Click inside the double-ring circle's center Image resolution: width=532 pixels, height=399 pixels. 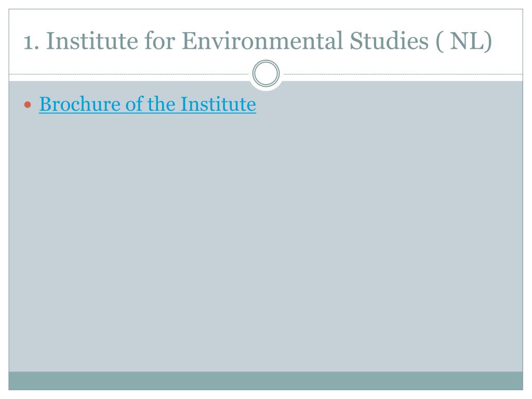click(266, 74)
